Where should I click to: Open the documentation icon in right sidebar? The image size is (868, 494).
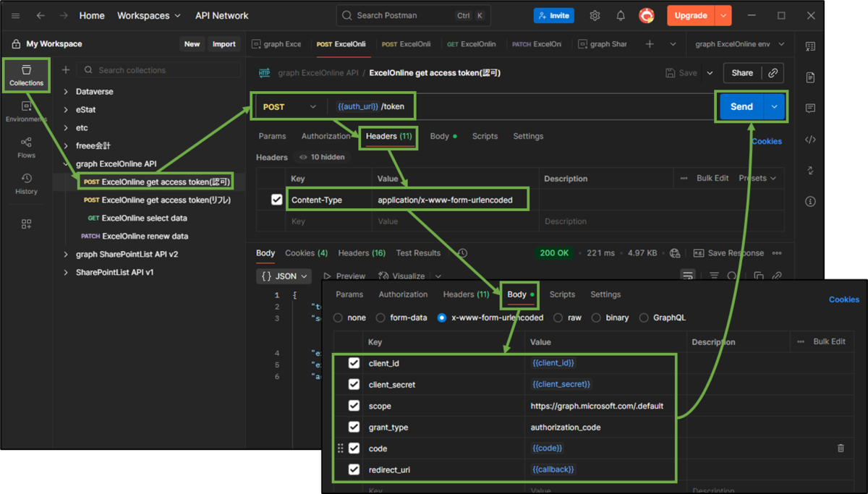click(810, 77)
